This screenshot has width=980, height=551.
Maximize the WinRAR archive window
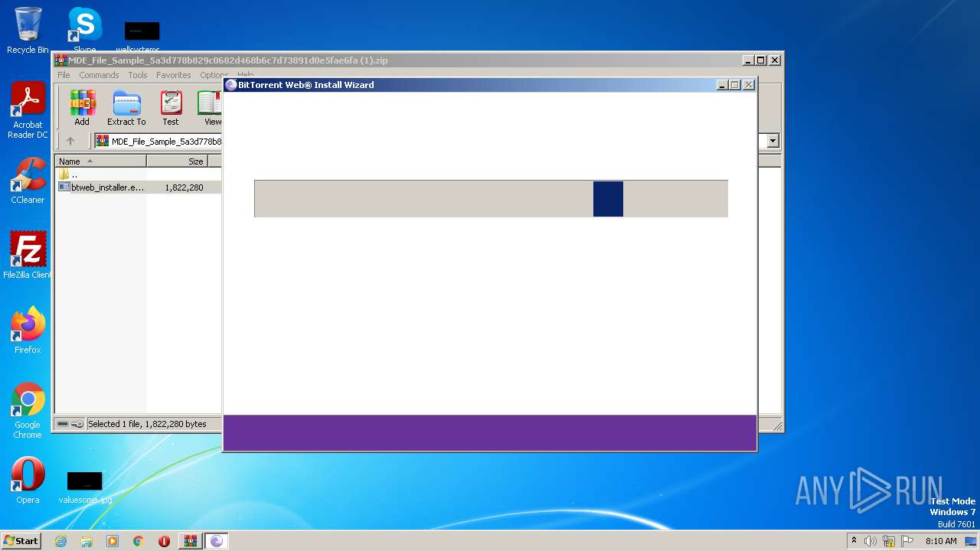(760, 60)
